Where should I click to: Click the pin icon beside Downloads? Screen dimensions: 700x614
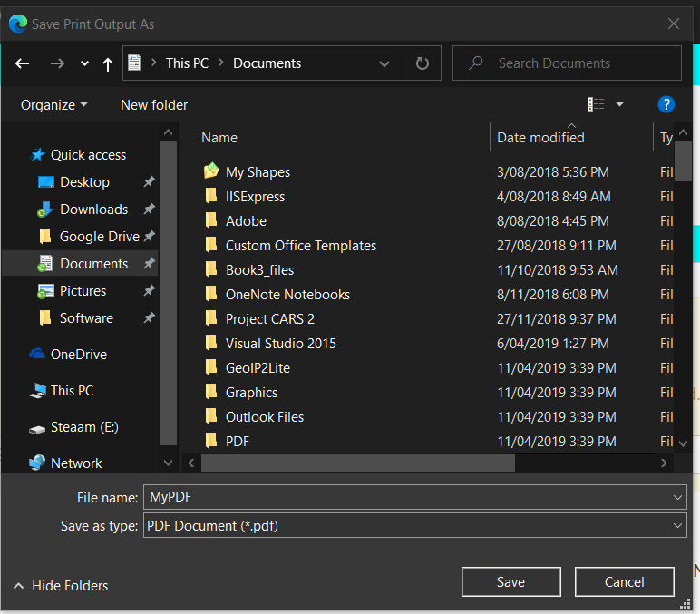point(149,209)
